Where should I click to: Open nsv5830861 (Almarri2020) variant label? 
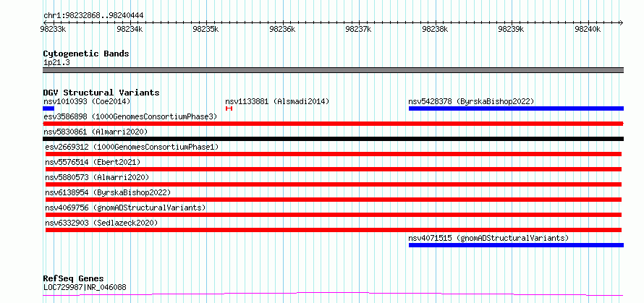tap(96, 132)
